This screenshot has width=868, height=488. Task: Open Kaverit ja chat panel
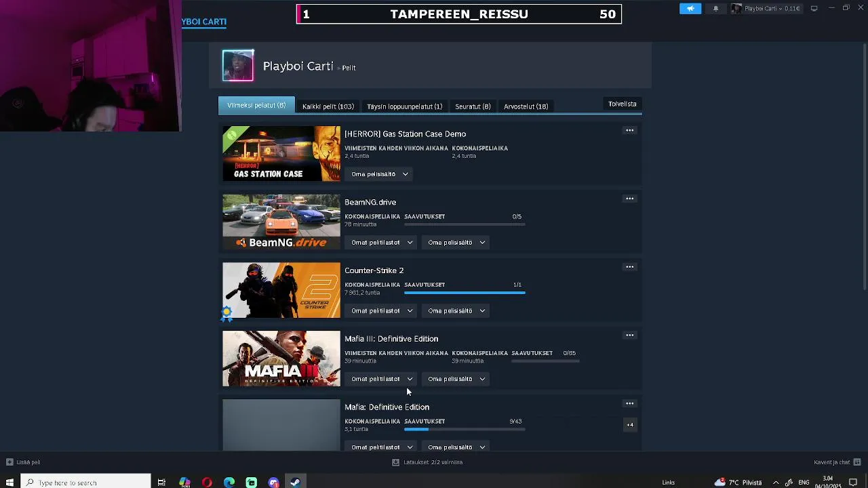(837, 462)
